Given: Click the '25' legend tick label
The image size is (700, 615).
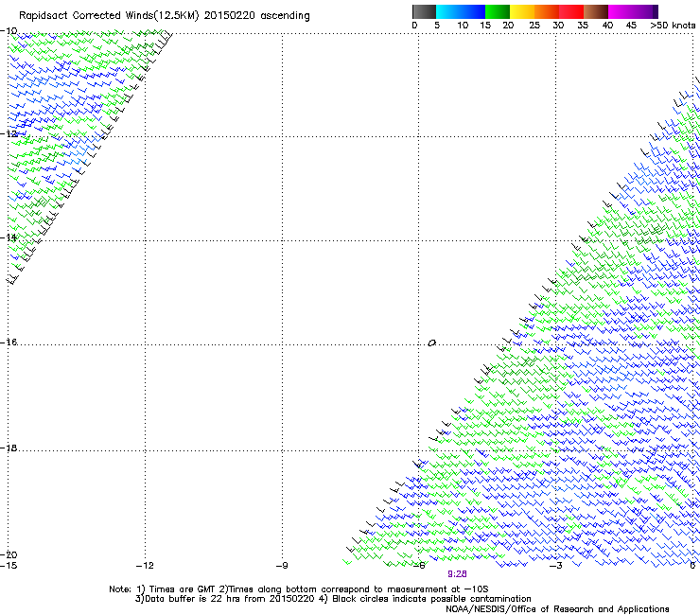Looking at the screenshot, I should [x=534, y=26].
